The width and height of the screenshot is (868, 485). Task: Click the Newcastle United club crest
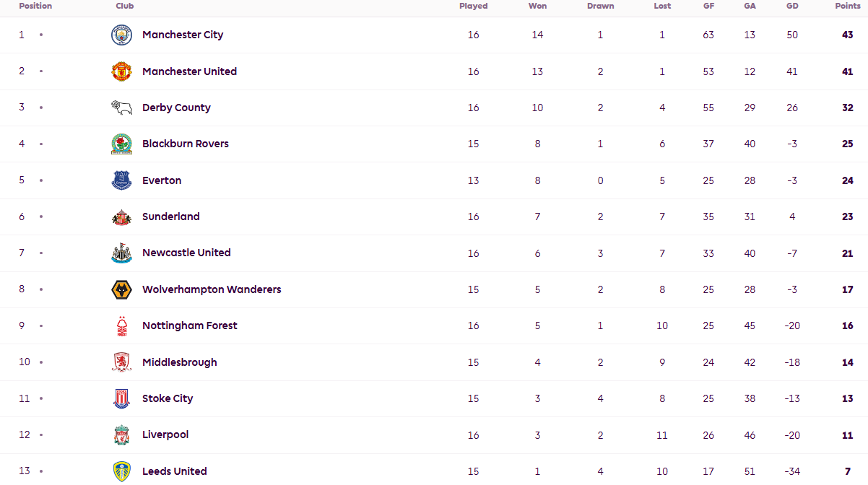[121, 253]
